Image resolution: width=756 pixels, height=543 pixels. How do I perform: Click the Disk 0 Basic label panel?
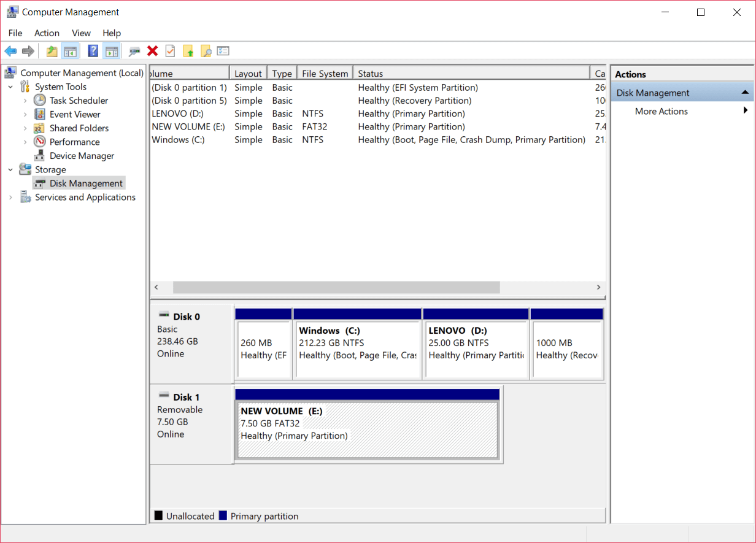coord(191,344)
